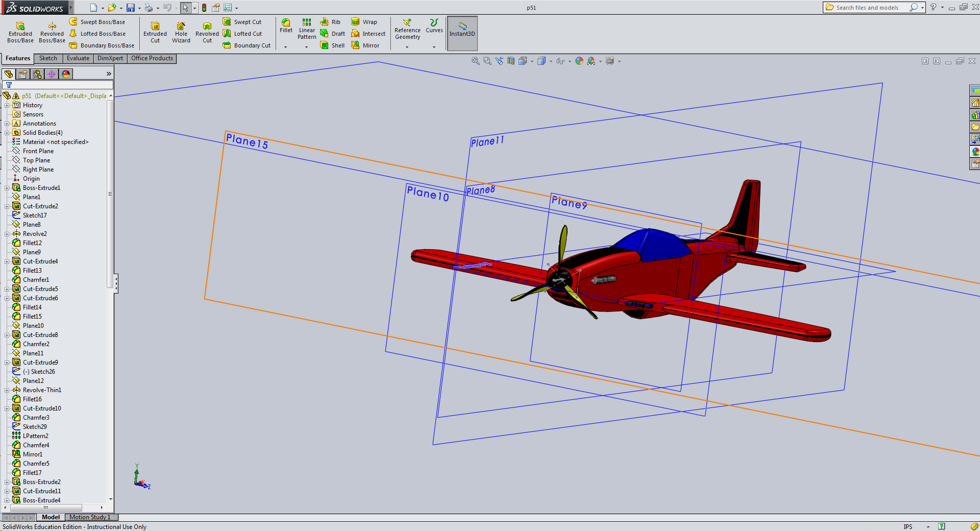Switch to the Sketch tab
This screenshot has height=531, width=980.
point(48,58)
